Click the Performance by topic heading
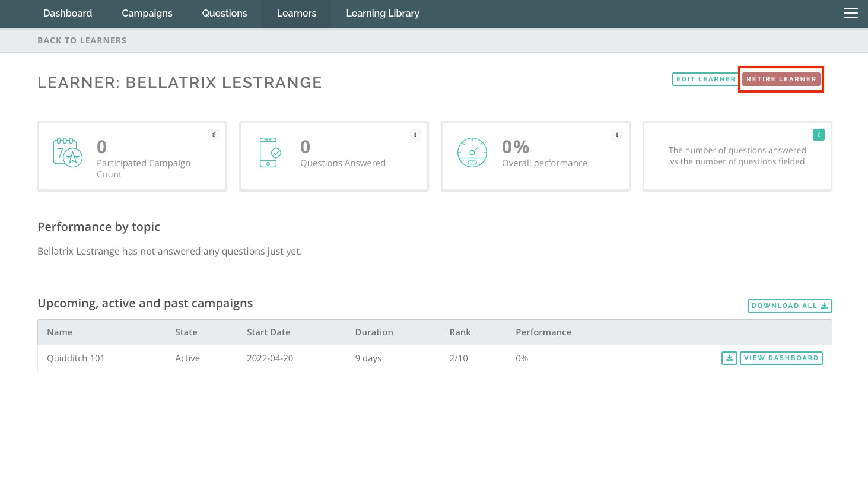The image size is (868, 489). [x=98, y=227]
